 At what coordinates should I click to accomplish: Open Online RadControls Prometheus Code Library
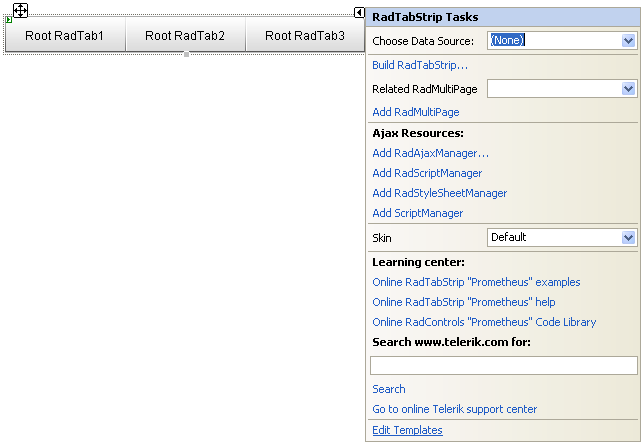point(484,322)
